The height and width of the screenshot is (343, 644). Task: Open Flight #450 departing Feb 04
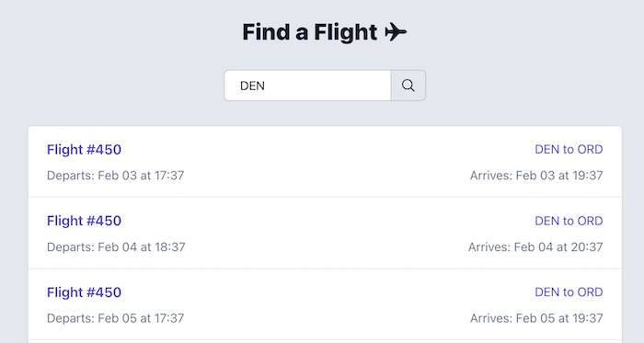click(x=85, y=221)
